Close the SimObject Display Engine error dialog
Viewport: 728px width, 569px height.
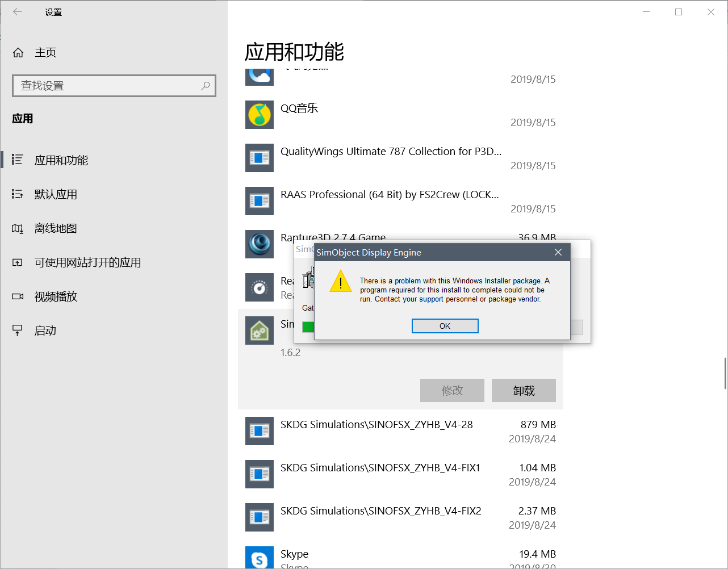pyautogui.click(x=558, y=252)
